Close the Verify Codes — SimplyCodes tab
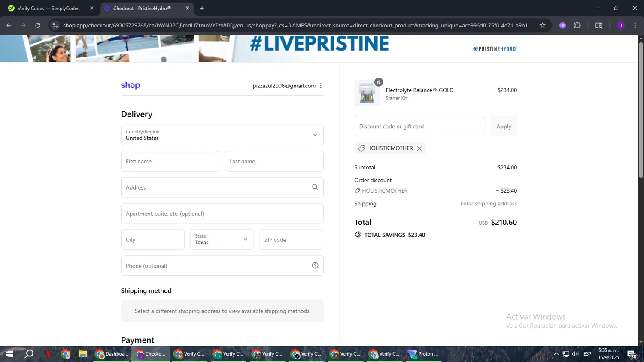 click(91, 8)
